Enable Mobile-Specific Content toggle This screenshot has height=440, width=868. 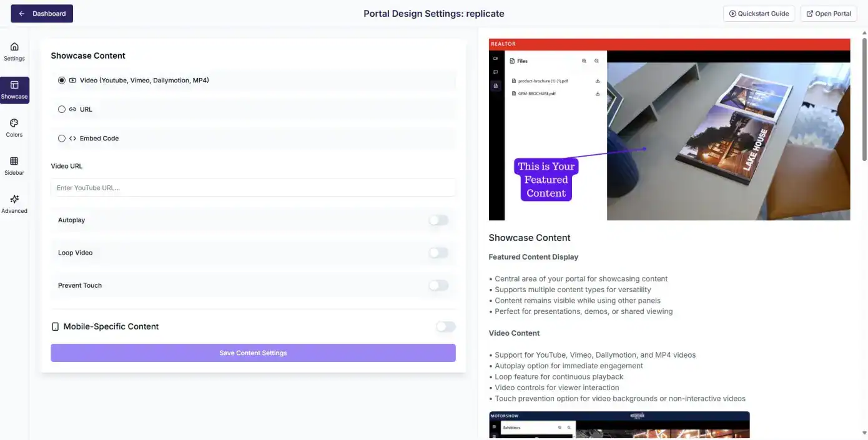click(x=445, y=326)
